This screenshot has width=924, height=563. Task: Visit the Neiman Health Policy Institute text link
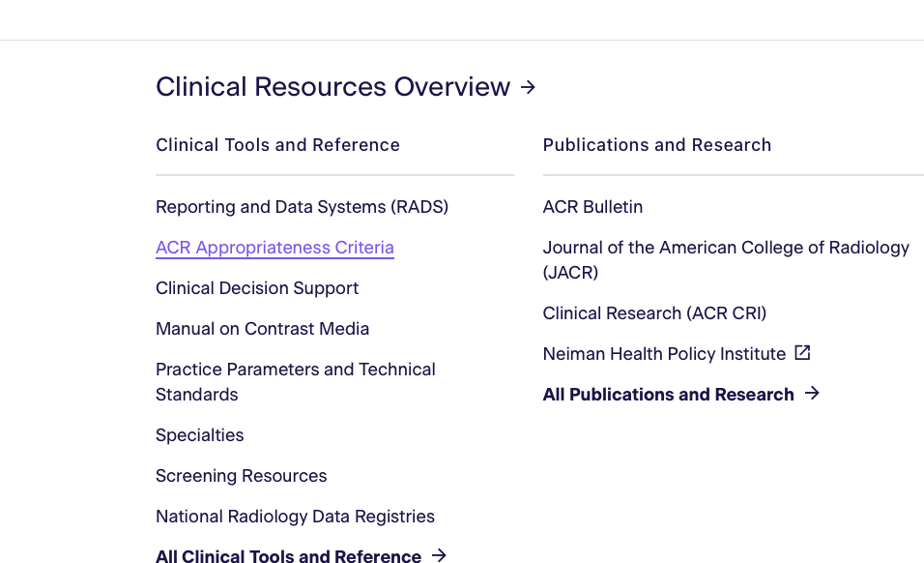(664, 354)
